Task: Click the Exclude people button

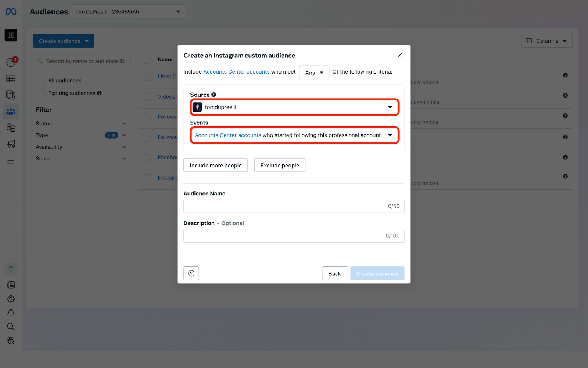Action: [280, 165]
